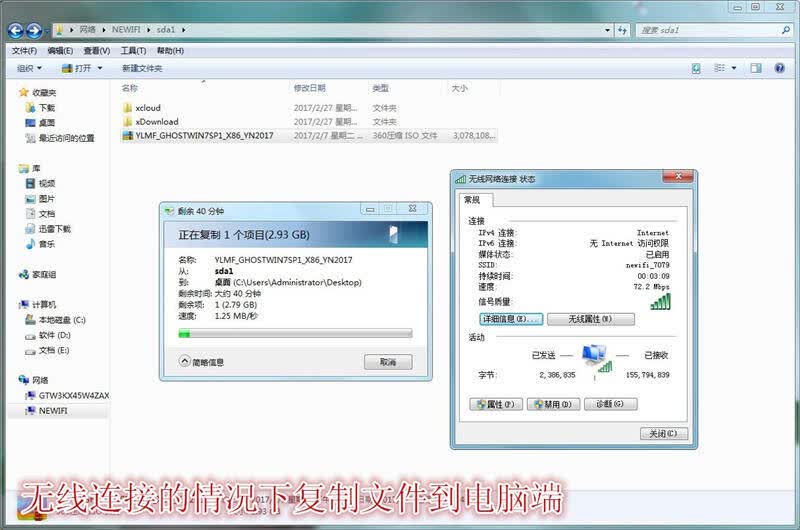Open the view options dropdown arrow
This screenshot has height=530, width=800.
click(734, 68)
